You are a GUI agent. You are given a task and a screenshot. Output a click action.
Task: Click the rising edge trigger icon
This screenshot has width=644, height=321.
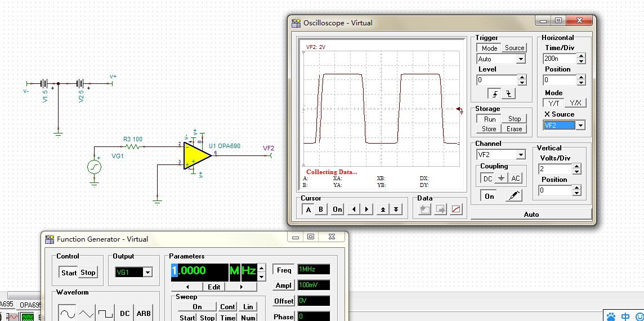[x=495, y=94]
